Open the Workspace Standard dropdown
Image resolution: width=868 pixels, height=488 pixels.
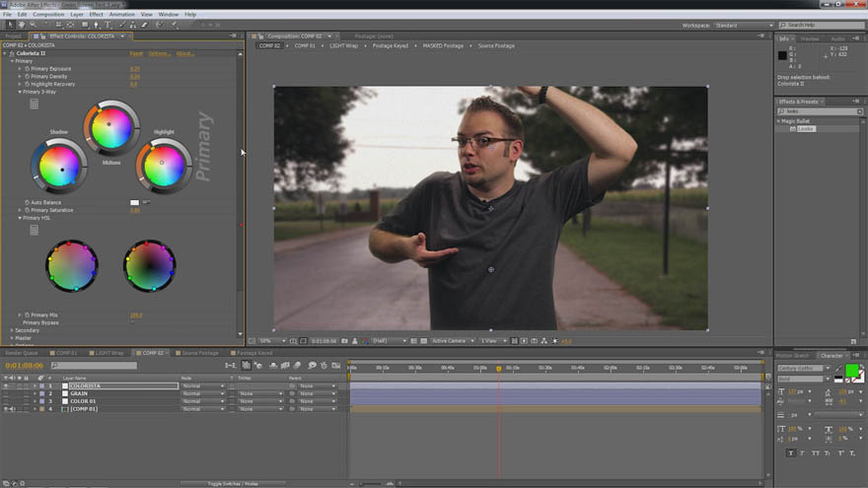(744, 26)
